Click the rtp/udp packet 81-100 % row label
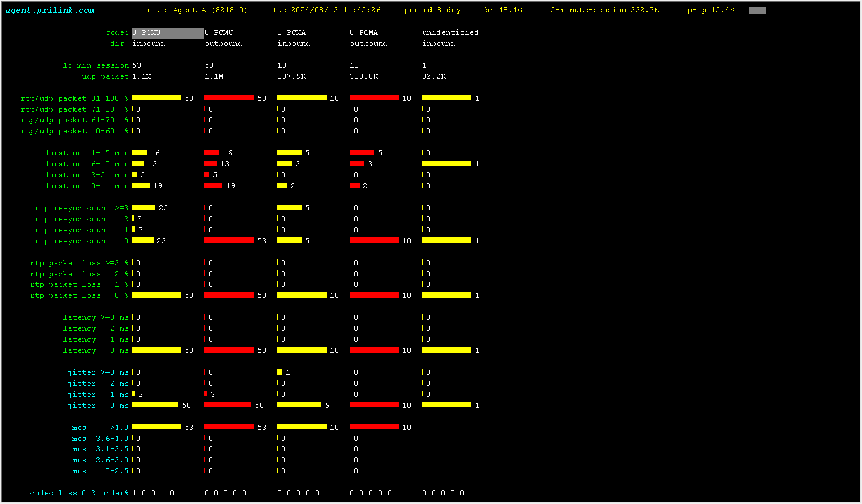Screen dimensions: 862x504 pos(74,98)
